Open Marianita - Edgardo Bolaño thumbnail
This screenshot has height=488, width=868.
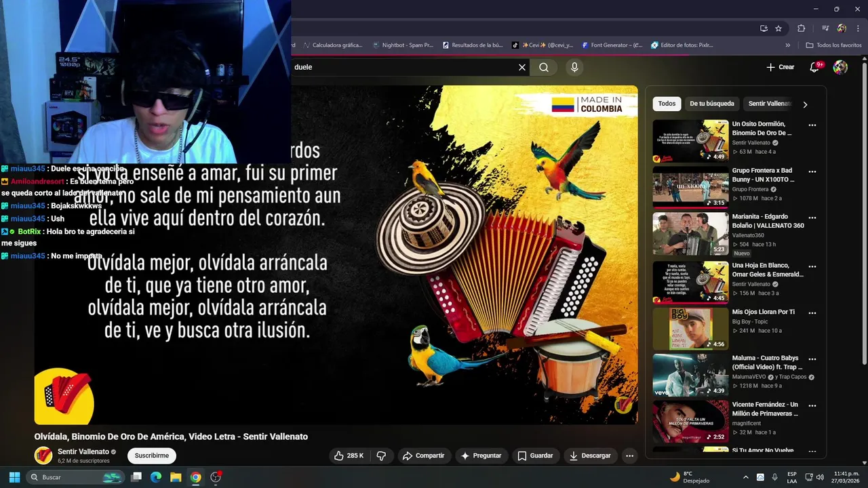(x=690, y=234)
